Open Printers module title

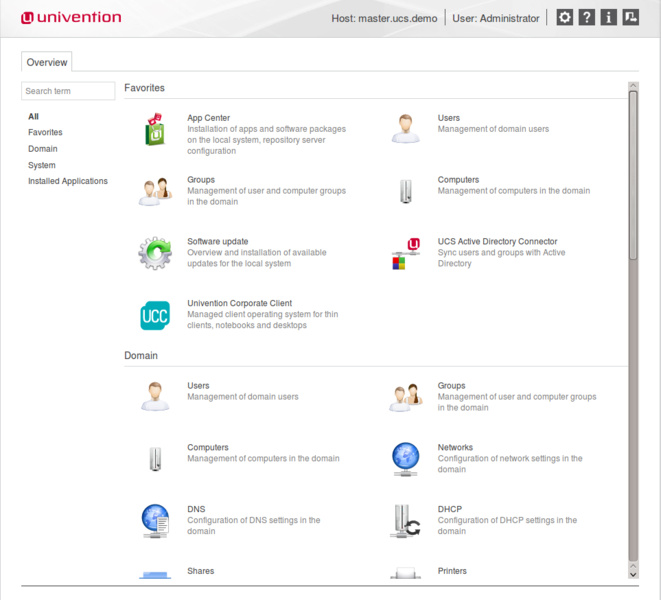click(452, 571)
